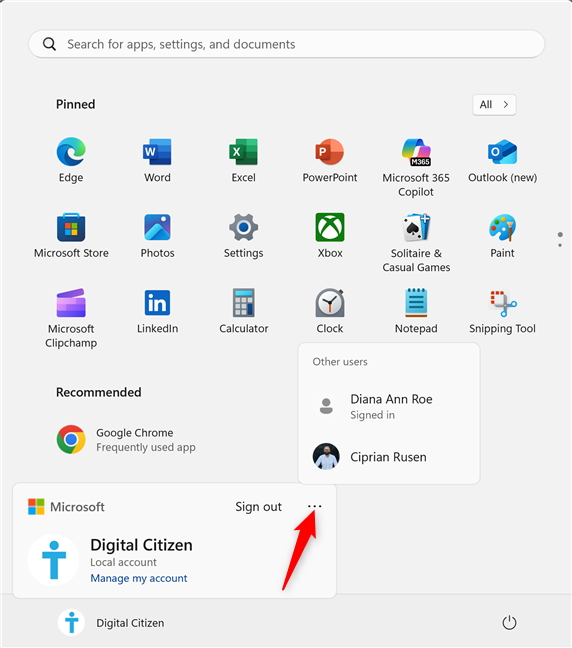Image resolution: width=572 pixels, height=648 pixels.
Task: Click the 'Frequently used app' text
Action: click(x=146, y=448)
